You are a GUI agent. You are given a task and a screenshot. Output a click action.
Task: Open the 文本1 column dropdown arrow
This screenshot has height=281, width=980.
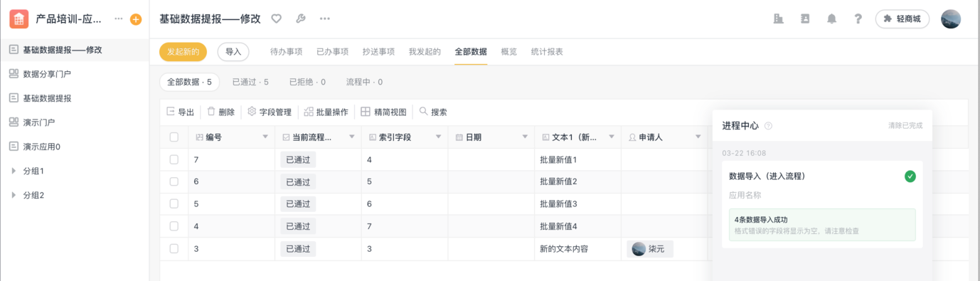[612, 137]
